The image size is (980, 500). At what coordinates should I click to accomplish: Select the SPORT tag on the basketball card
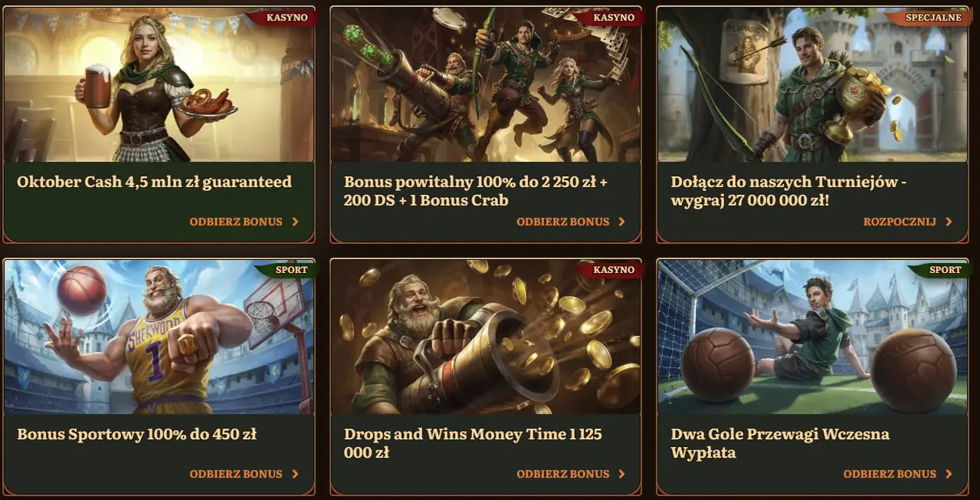coord(290,269)
